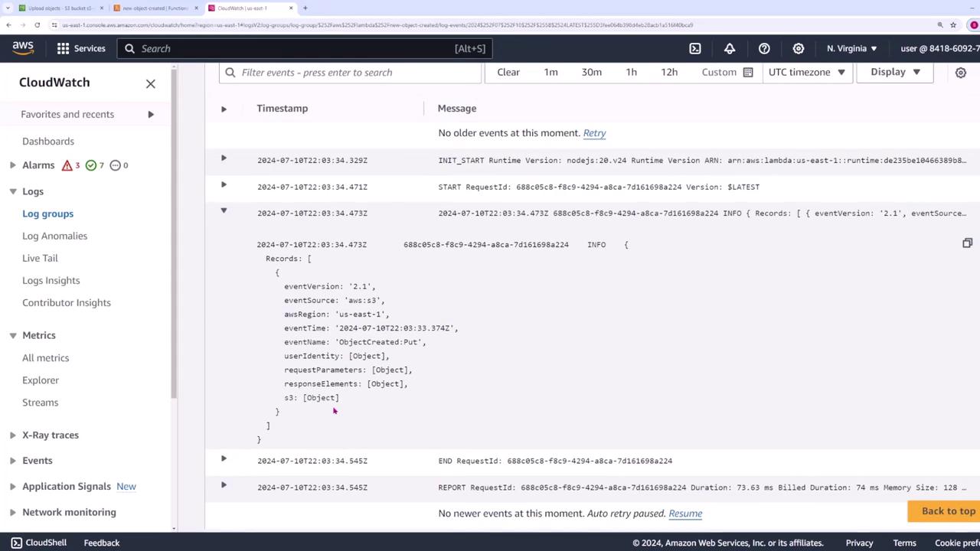Screen dimensions: 980x551
Task: Expand Network monitoring section
Action: pyautogui.click(x=12, y=513)
